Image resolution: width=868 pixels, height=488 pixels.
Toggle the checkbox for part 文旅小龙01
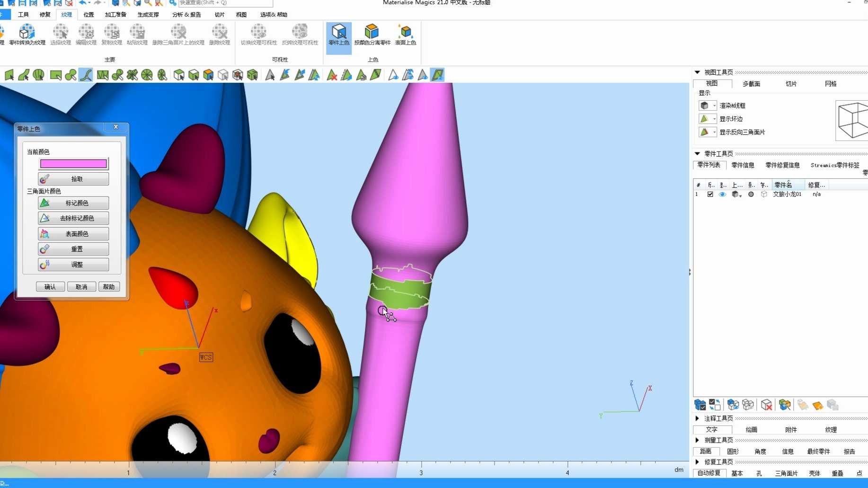tap(710, 194)
